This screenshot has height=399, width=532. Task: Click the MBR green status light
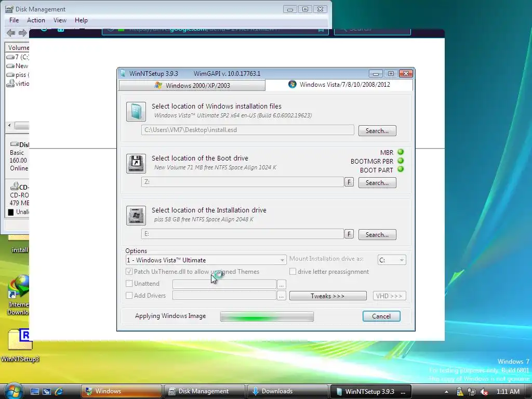click(401, 152)
